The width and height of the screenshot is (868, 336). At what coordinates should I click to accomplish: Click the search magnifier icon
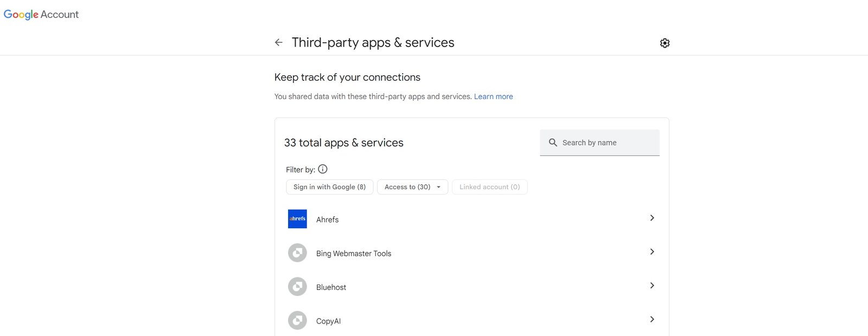coord(553,143)
